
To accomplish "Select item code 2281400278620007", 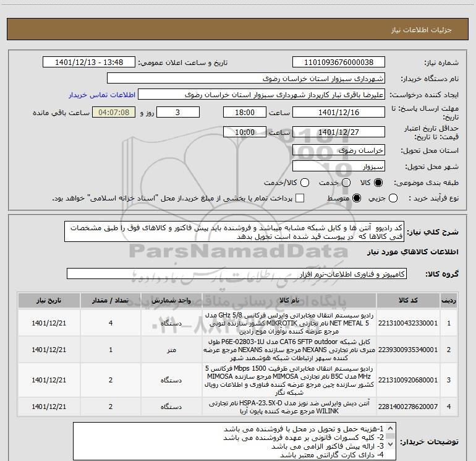I will tap(408, 407).
